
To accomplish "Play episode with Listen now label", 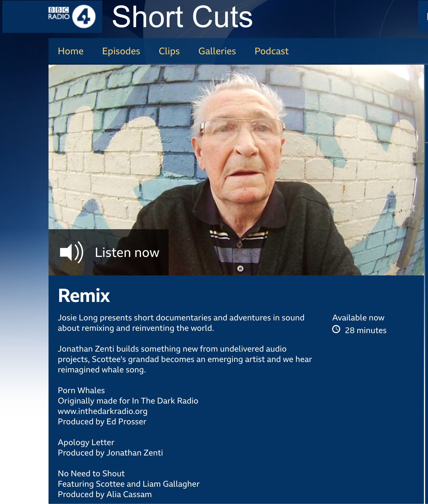I will pyautogui.click(x=109, y=252).
